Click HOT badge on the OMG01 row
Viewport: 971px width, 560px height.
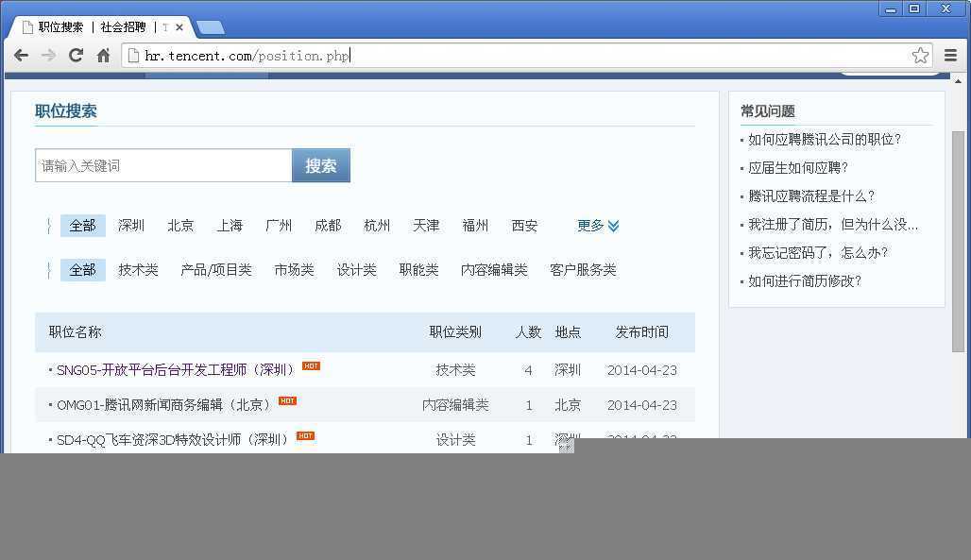[287, 400]
